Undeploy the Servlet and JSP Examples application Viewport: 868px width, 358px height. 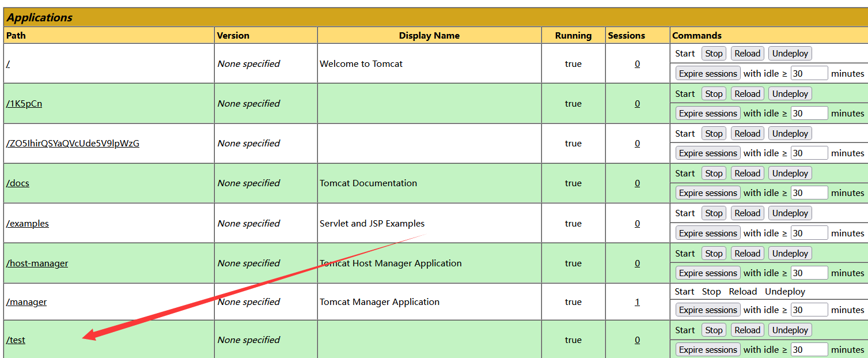tap(790, 213)
